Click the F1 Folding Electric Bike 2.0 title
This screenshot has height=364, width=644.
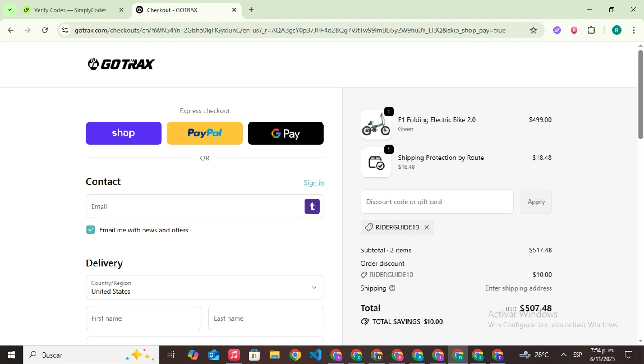(x=437, y=120)
